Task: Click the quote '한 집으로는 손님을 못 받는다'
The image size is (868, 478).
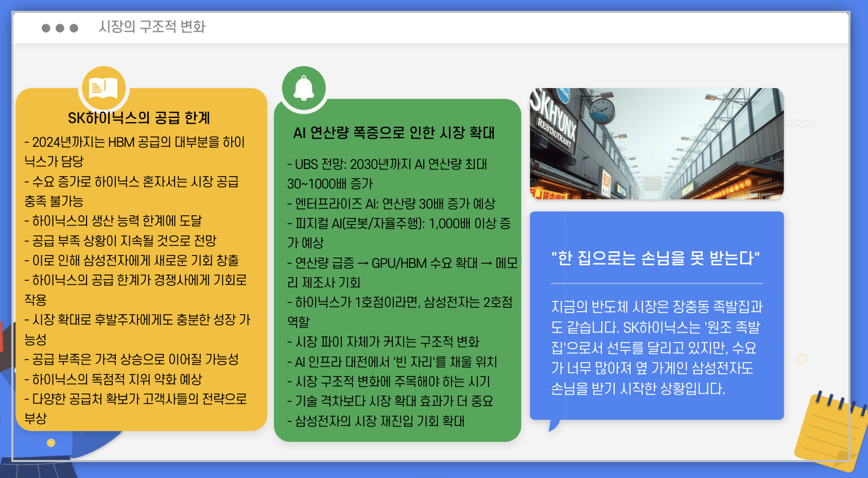Action: click(655, 258)
